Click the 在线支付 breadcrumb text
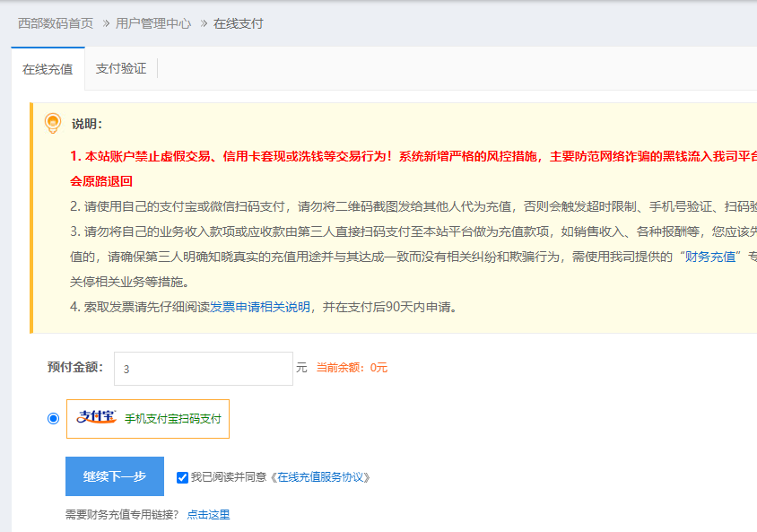This screenshot has height=532, width=757. [x=238, y=23]
